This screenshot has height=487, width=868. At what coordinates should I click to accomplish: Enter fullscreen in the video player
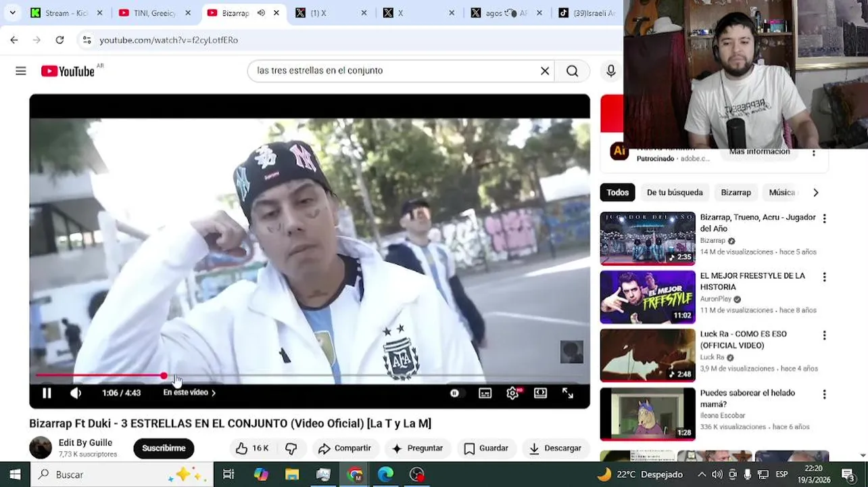pyautogui.click(x=568, y=393)
